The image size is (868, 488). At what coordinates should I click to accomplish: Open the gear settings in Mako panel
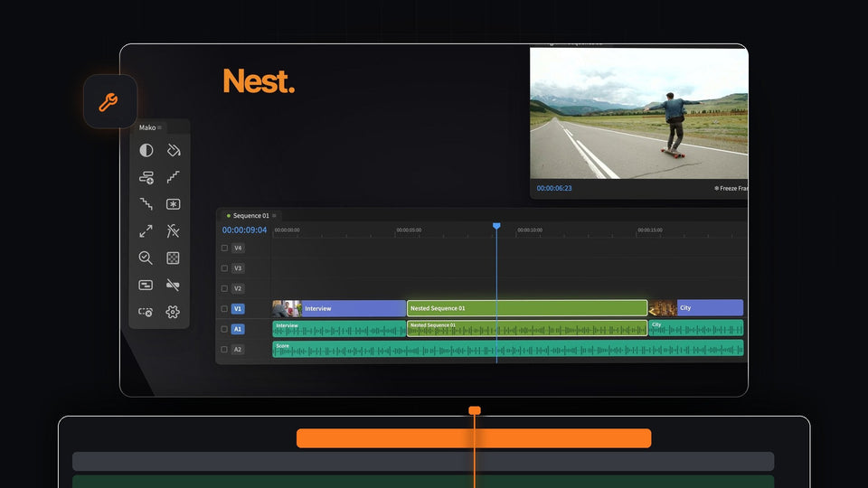pos(173,312)
